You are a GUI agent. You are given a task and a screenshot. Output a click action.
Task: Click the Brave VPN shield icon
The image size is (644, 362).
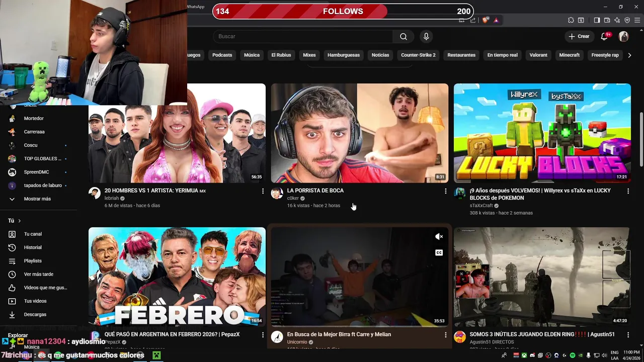pos(627,20)
